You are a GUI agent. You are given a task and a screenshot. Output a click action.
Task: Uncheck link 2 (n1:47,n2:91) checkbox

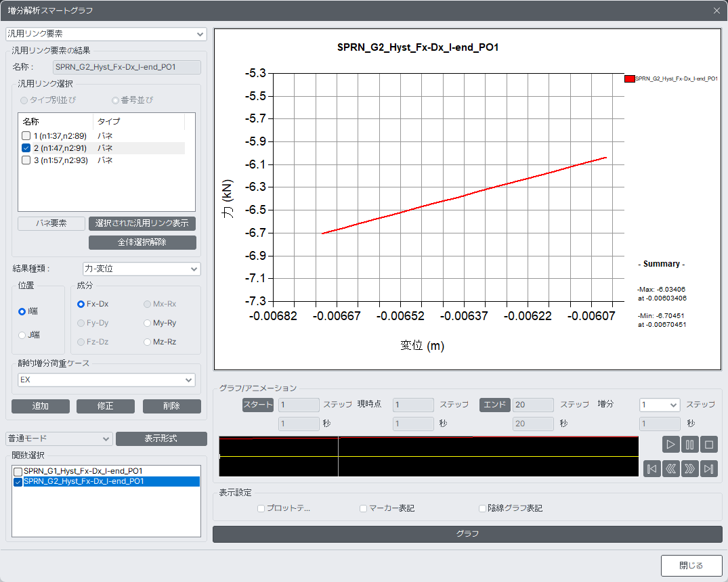click(26, 148)
